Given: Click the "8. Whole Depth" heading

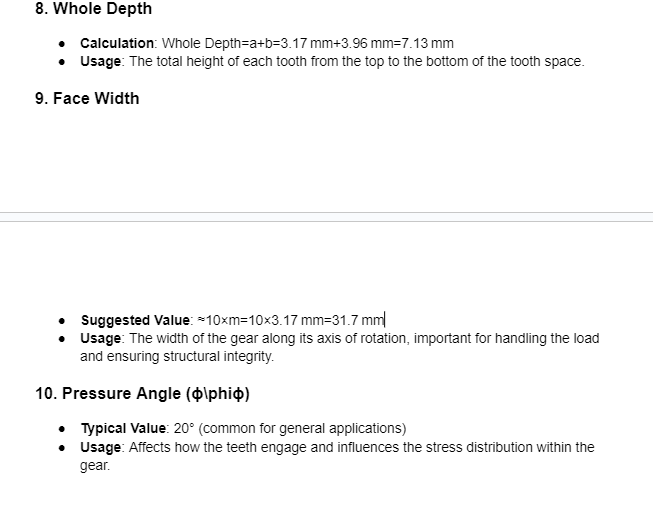Looking at the screenshot, I should 93,9.
